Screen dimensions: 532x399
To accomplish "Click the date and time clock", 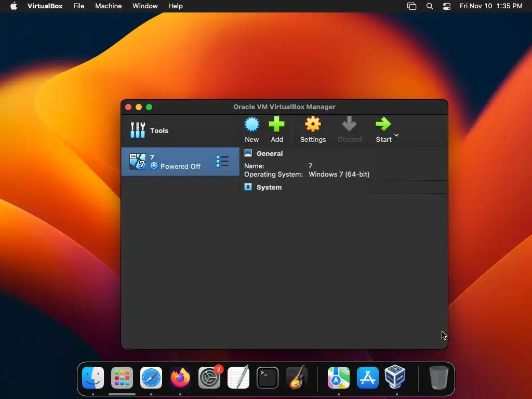I will tap(491, 6).
